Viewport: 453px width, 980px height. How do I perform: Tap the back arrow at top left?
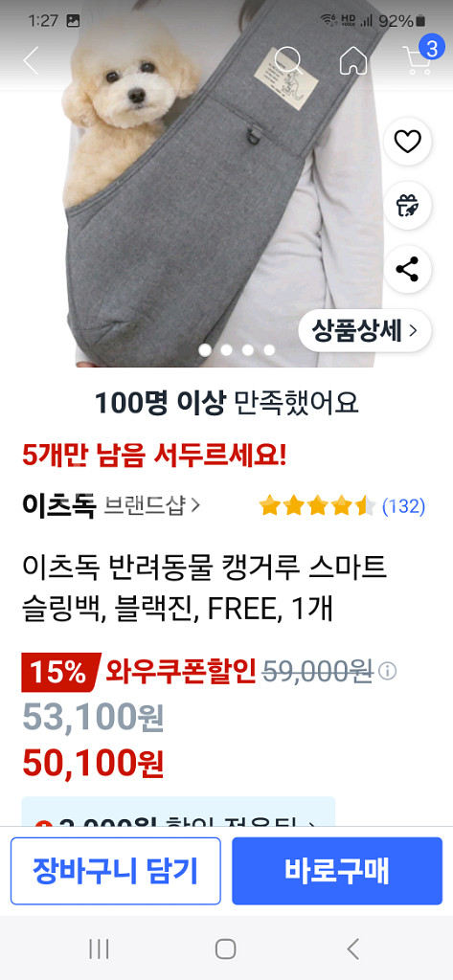click(x=31, y=60)
